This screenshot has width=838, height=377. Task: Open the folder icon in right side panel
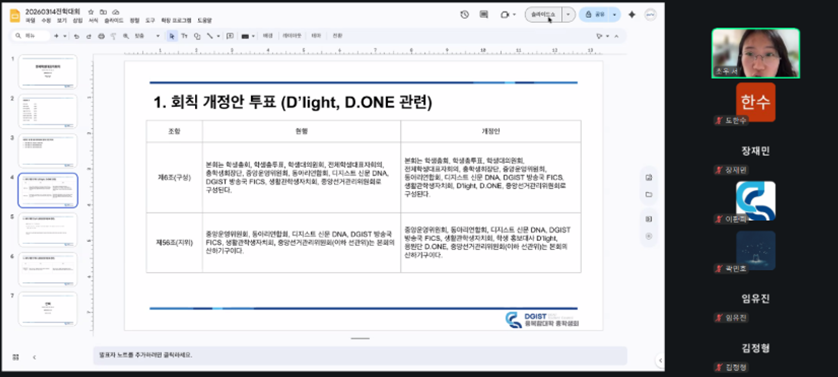pos(649,195)
